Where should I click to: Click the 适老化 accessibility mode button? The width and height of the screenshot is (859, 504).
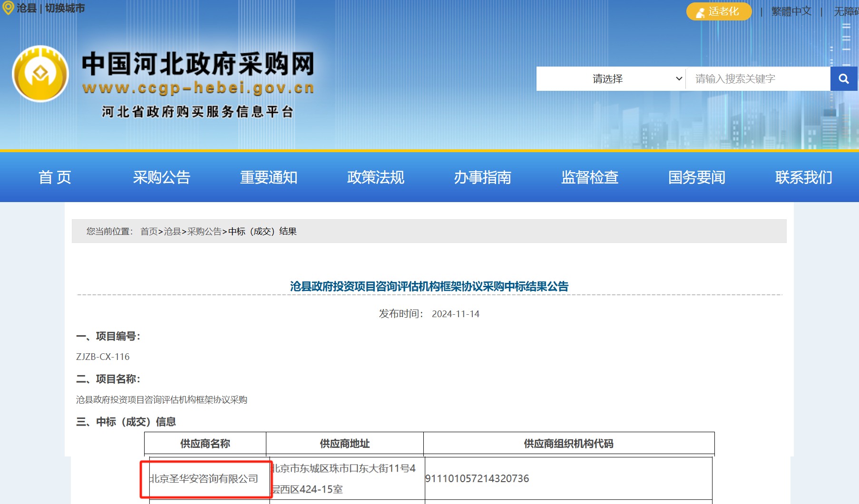(x=719, y=11)
